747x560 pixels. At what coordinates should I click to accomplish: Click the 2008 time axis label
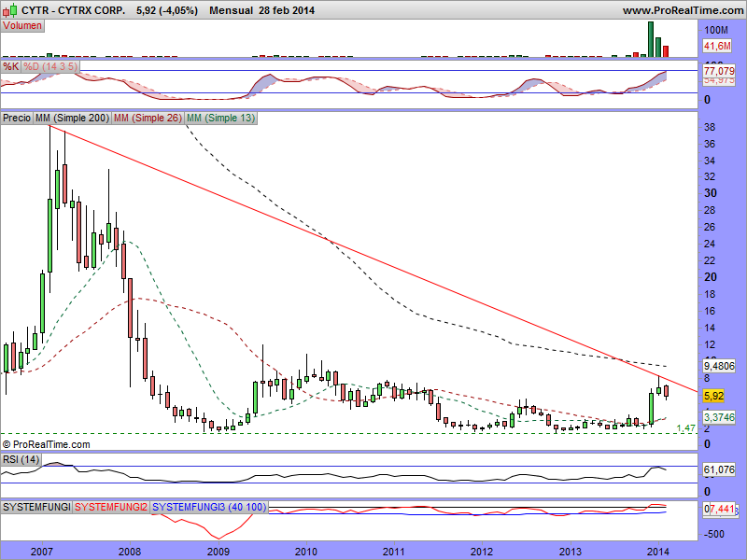[x=130, y=552]
